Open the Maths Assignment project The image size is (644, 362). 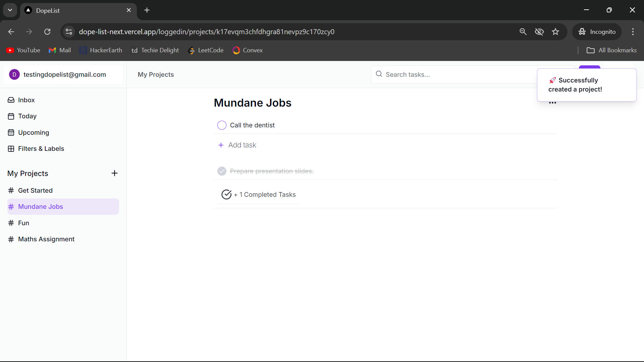point(46,239)
